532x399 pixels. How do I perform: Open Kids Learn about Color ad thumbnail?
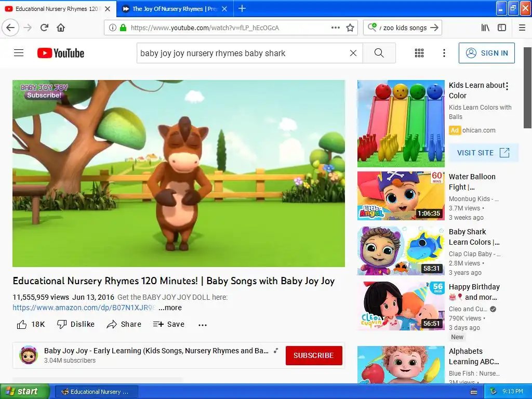pyautogui.click(x=401, y=124)
